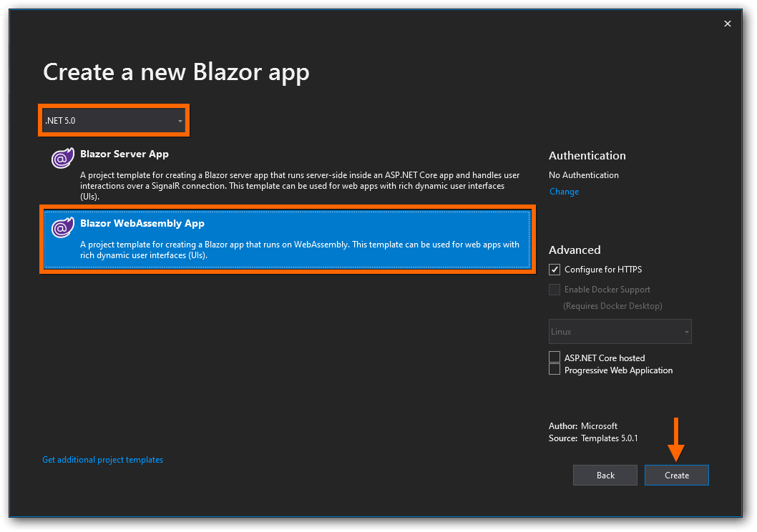The height and width of the screenshot is (532, 757).
Task: Click the Blazor Server App description text
Action: coord(299,185)
